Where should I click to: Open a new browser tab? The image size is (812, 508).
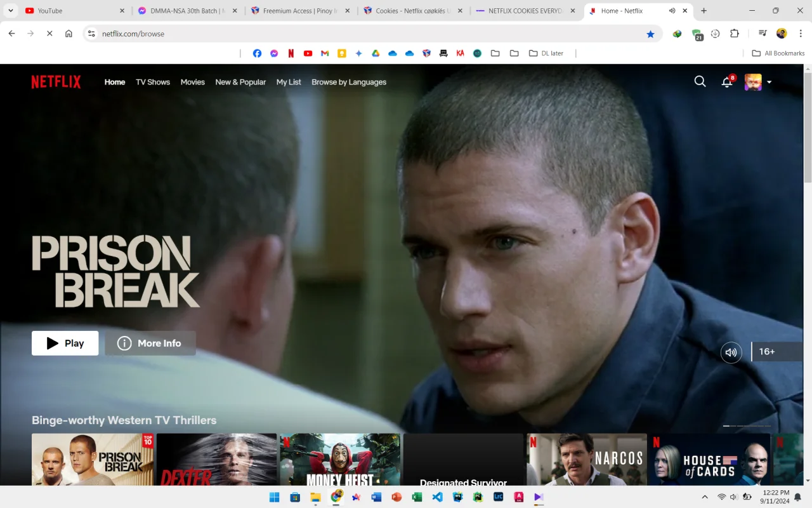pos(704,11)
